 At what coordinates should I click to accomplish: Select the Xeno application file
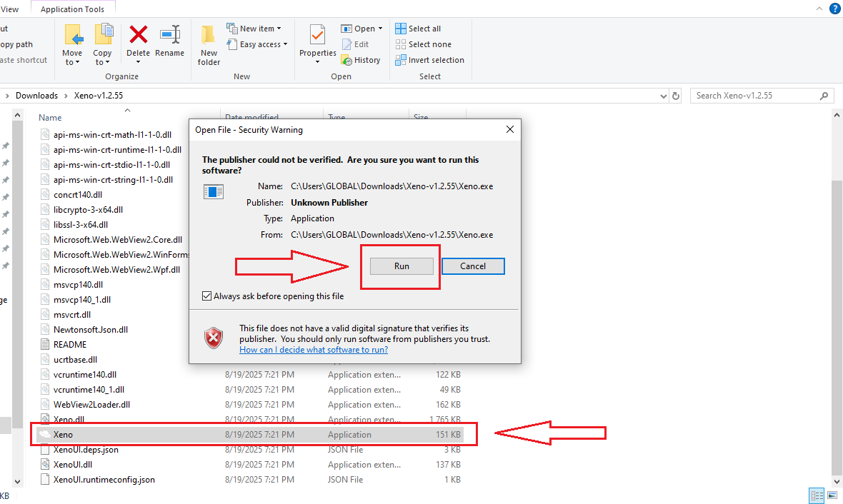pyautogui.click(x=251, y=435)
